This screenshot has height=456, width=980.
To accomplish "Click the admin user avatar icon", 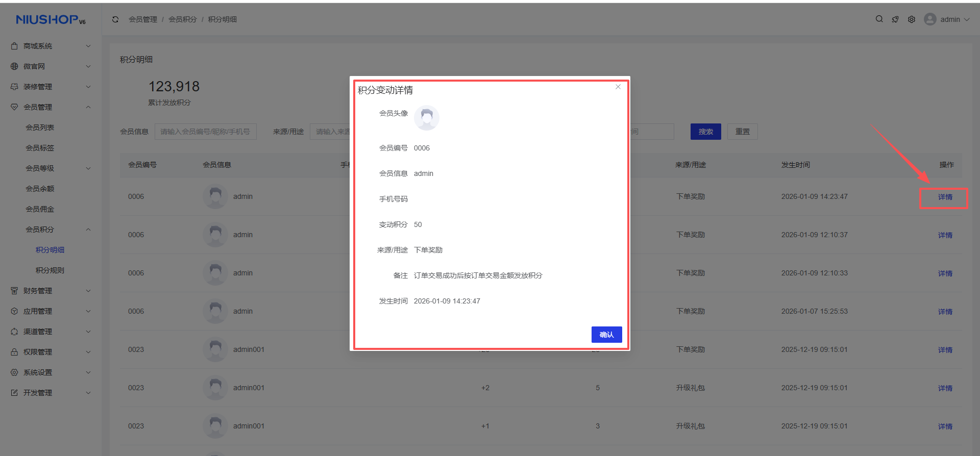I will (x=930, y=19).
